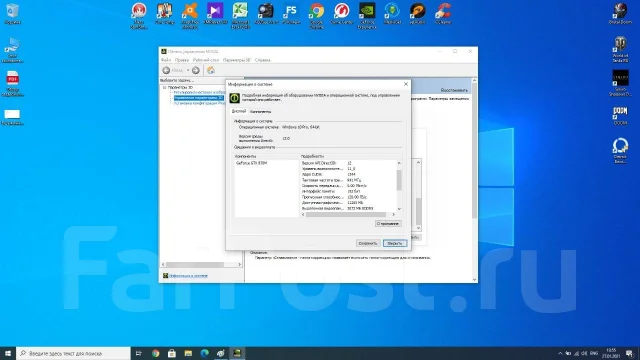Open the GeForce Experience desktop shortcut
The width and height of the screenshot is (640, 360).
coord(367,15)
